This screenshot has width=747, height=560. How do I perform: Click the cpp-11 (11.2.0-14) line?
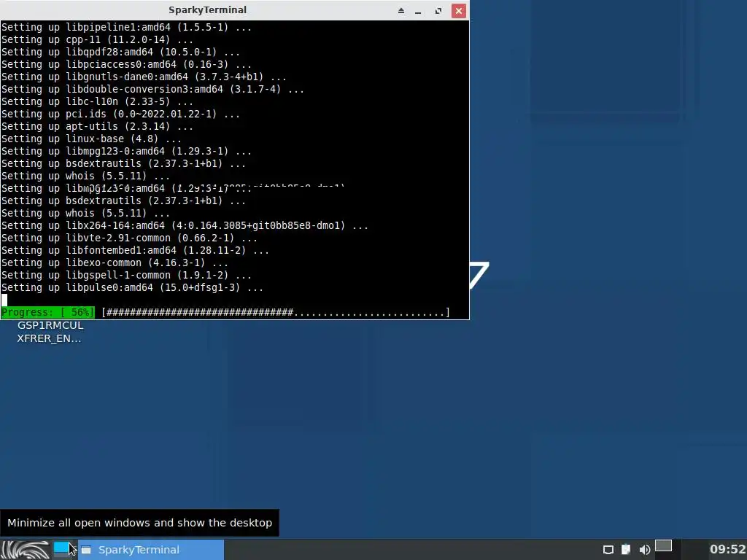click(97, 39)
